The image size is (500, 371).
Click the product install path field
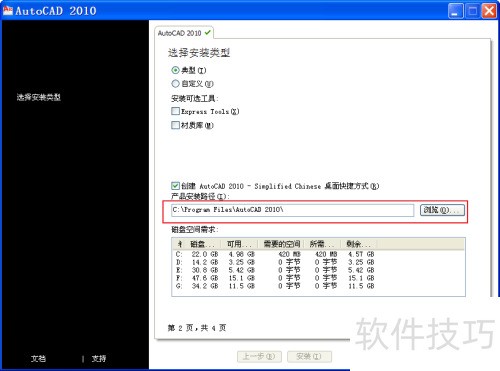coord(292,210)
